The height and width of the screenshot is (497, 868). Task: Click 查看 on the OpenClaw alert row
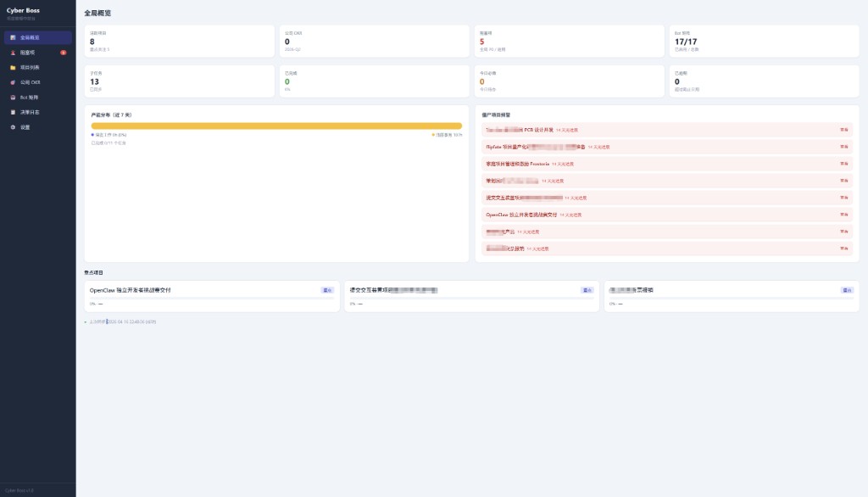point(843,215)
